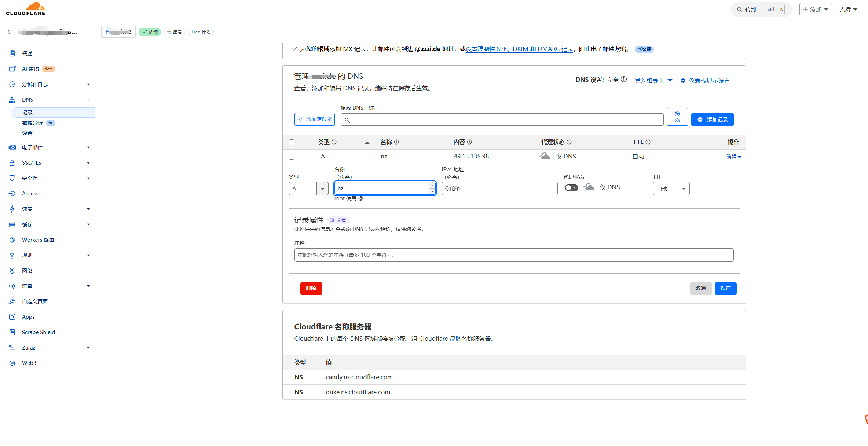Open the TTL dropdown showing 自动
Image resolution: width=868 pixels, height=446 pixels.
pos(671,188)
